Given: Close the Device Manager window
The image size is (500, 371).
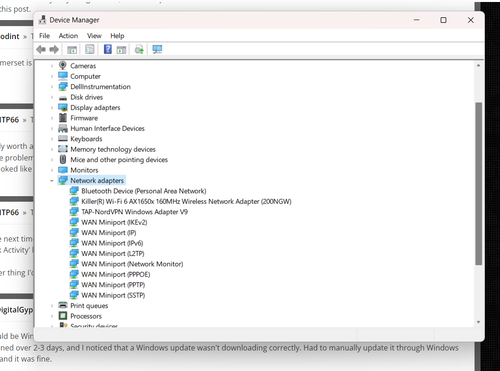Looking at the screenshot, I should click(471, 20).
